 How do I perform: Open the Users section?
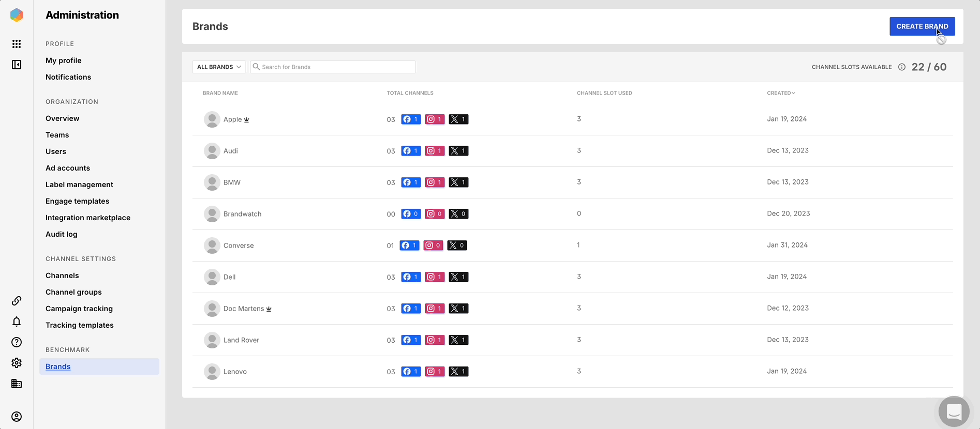click(x=56, y=151)
